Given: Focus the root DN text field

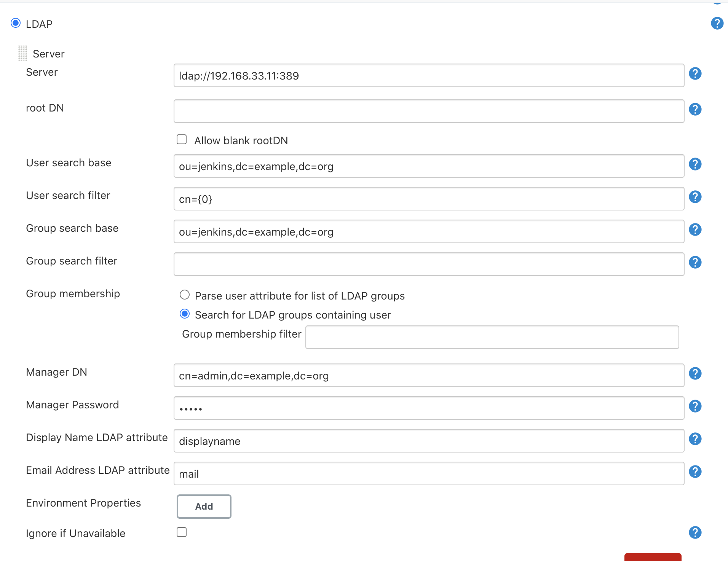Looking at the screenshot, I should coord(429,111).
